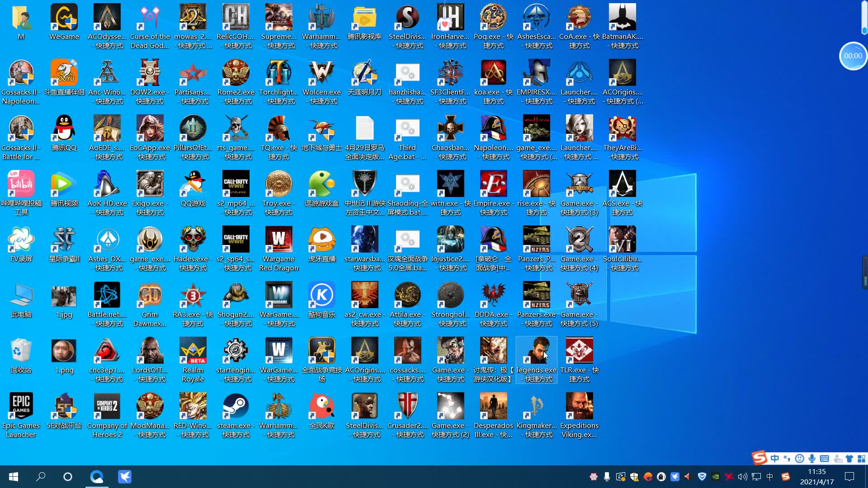Switch to the blue bird app on taskbar

click(125, 477)
